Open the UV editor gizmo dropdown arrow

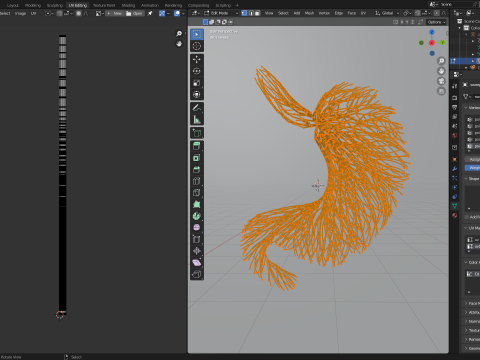[x=168, y=13]
